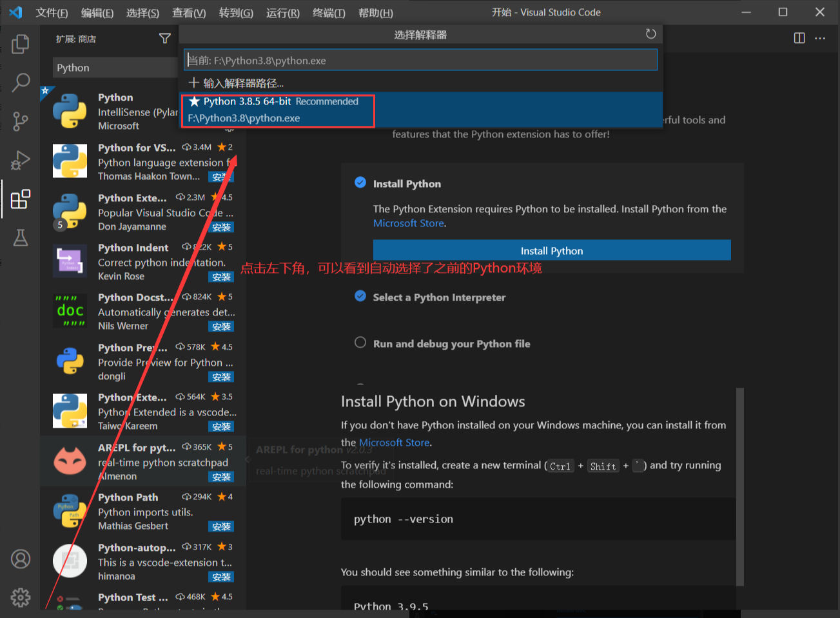Open the 终端(T) menu

pyautogui.click(x=329, y=12)
